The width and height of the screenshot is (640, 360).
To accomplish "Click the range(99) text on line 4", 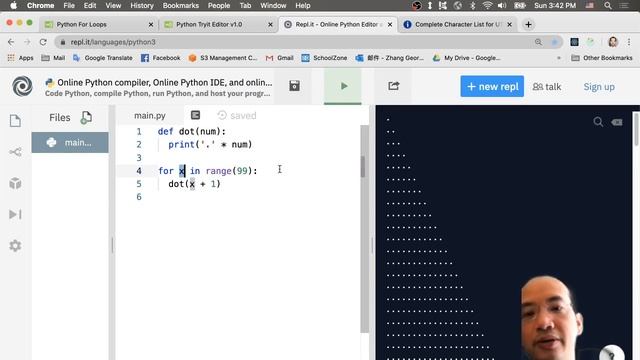I will 229,171.
